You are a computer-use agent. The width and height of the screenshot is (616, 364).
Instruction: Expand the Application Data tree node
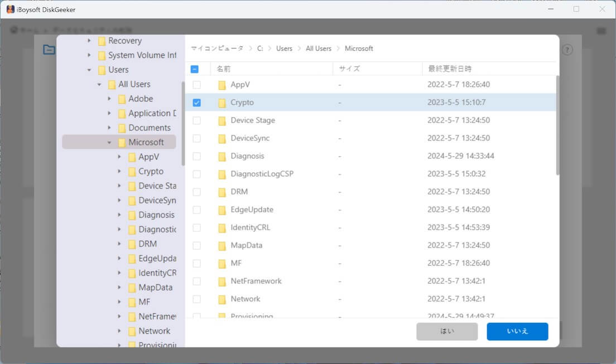(x=109, y=113)
